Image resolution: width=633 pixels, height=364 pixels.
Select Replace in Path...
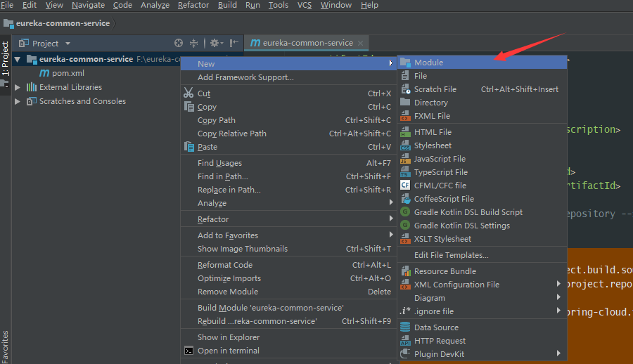288,190
